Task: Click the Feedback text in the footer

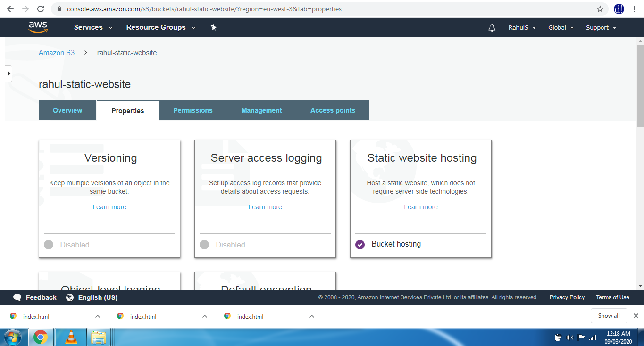Action: [x=41, y=297]
